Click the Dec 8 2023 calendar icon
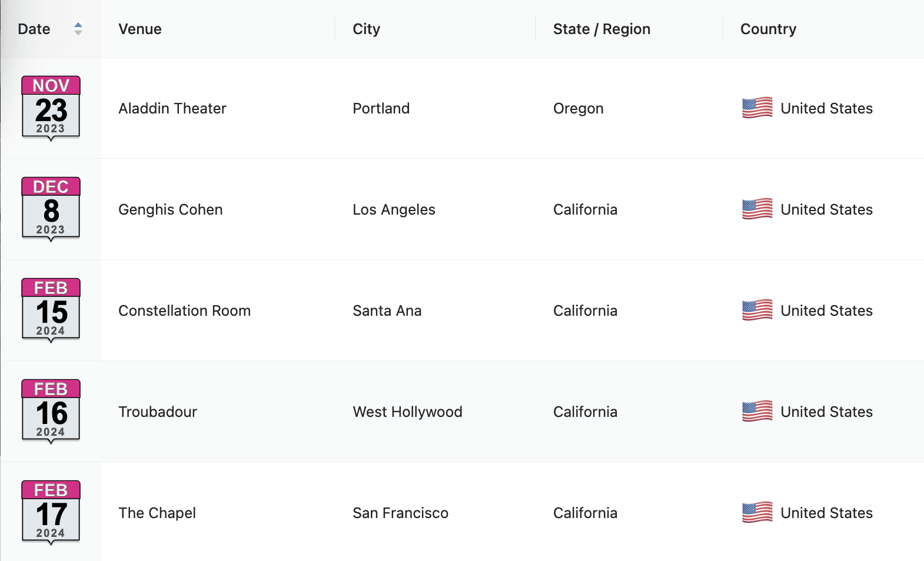The image size is (924, 561). [51, 209]
